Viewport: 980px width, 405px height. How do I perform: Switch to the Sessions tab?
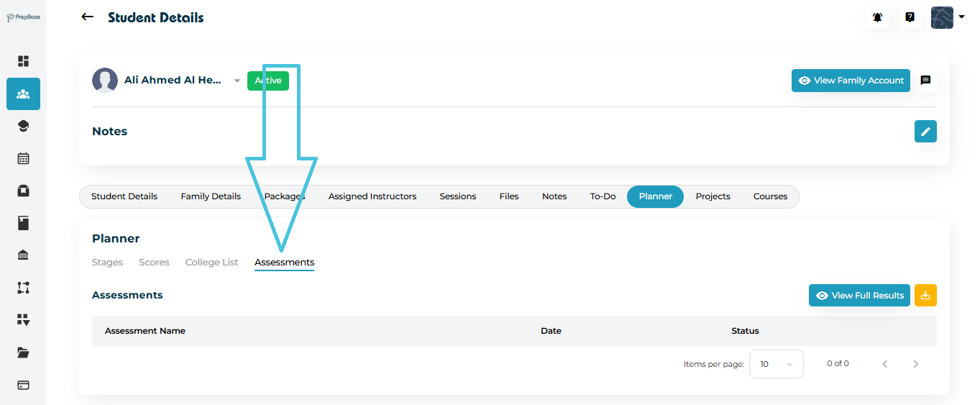[457, 196]
